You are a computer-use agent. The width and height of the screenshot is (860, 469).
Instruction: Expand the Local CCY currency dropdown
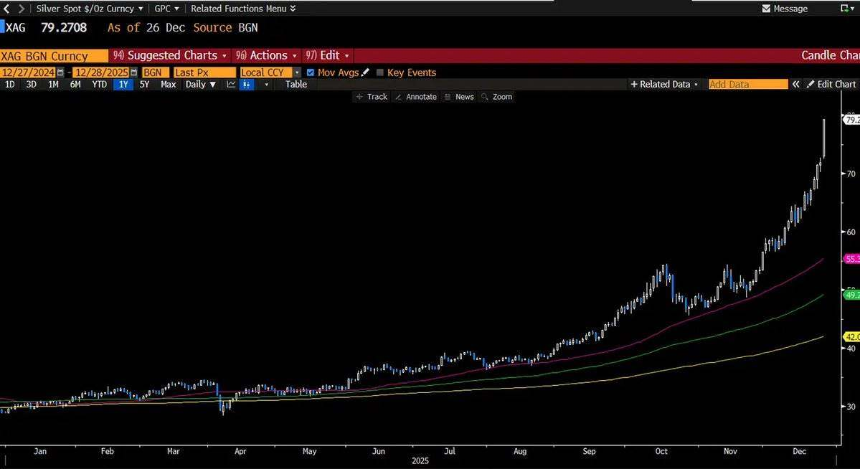[296, 73]
